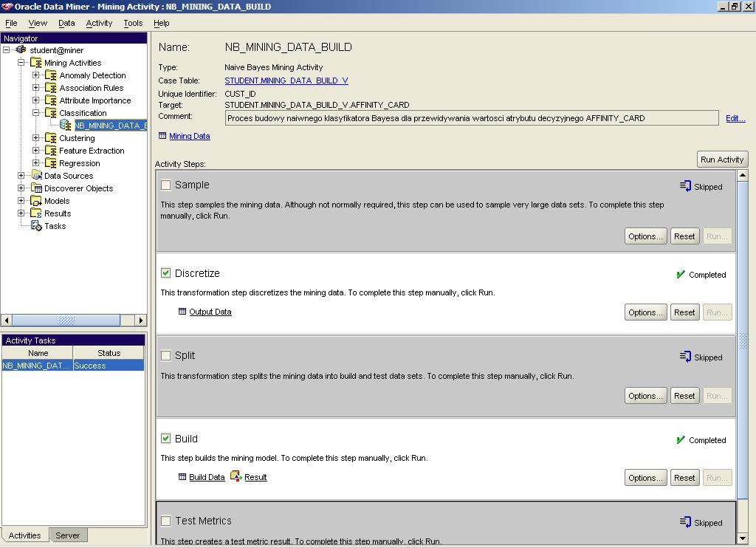Click the Data Sources folder icon
Viewport: 756px width, 548px height.
pyautogui.click(x=36, y=175)
